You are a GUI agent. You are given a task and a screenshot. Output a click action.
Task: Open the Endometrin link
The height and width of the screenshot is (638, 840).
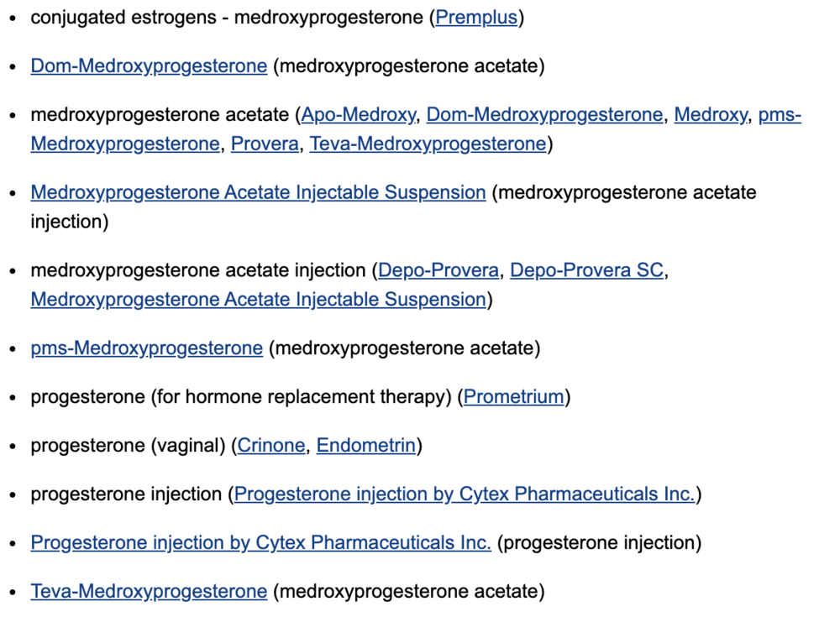[366, 445]
